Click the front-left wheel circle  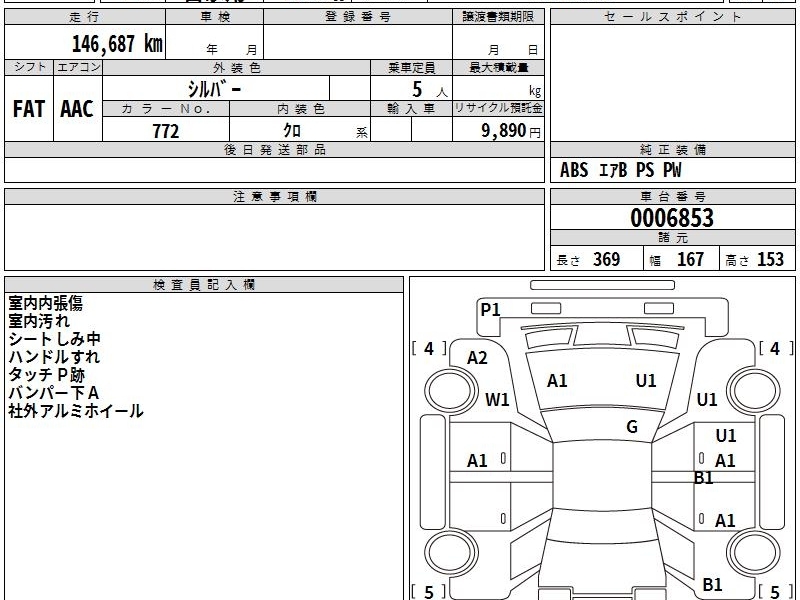(x=451, y=391)
